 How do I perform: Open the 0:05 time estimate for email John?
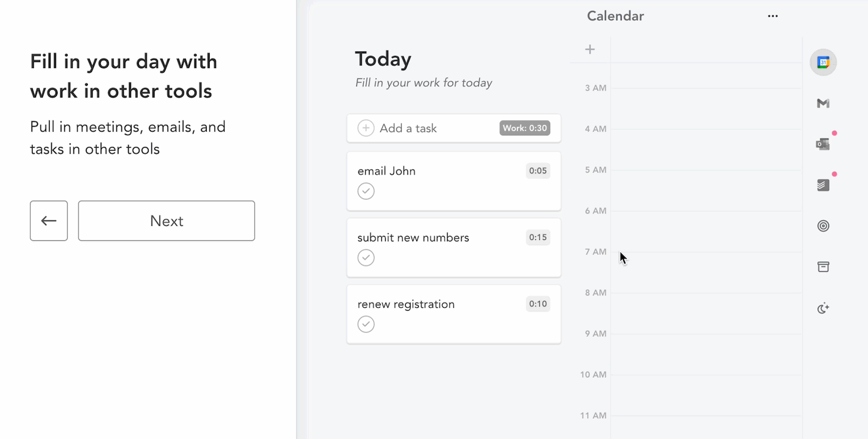[x=537, y=171]
